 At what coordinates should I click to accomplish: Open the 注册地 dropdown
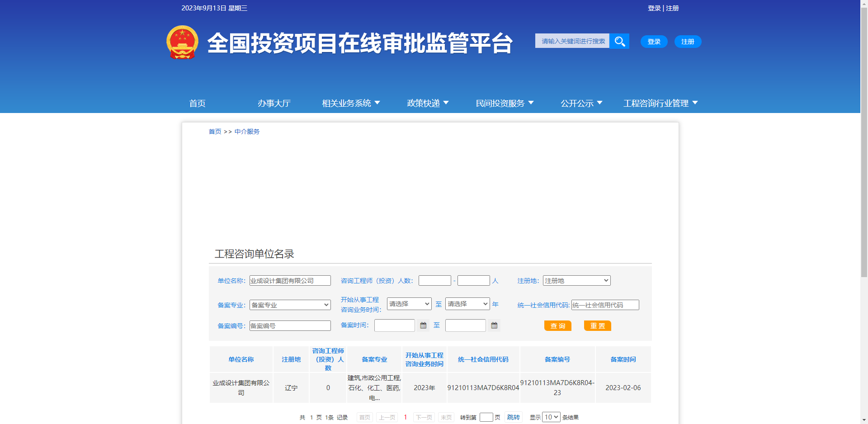(576, 280)
